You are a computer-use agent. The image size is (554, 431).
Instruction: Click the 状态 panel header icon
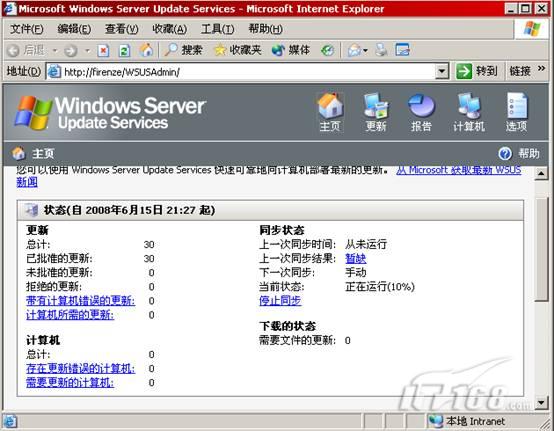[31, 210]
